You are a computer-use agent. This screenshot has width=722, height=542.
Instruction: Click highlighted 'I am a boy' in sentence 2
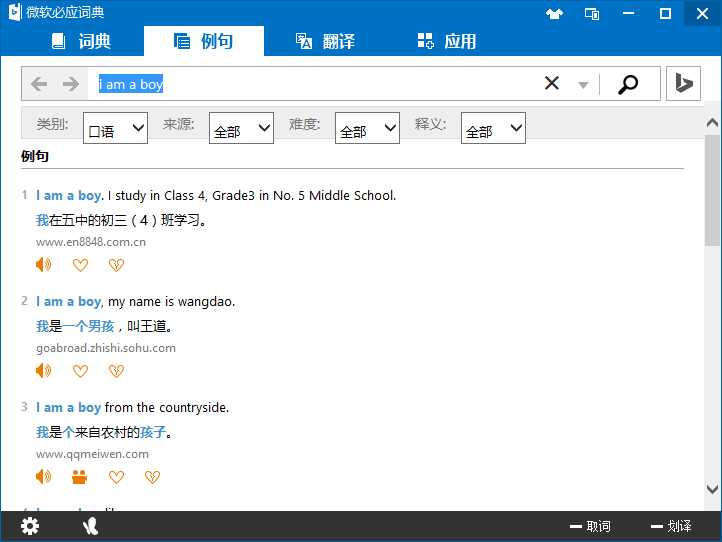(68, 302)
